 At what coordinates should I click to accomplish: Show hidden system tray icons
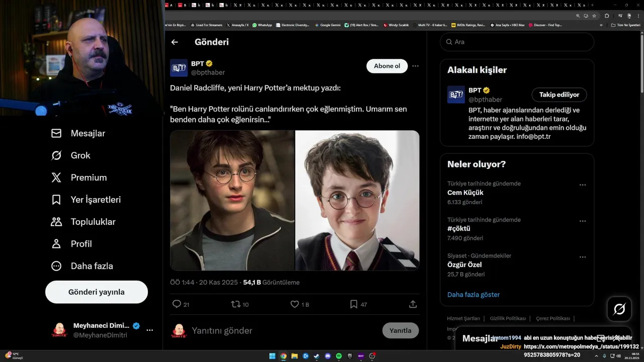click(596, 356)
